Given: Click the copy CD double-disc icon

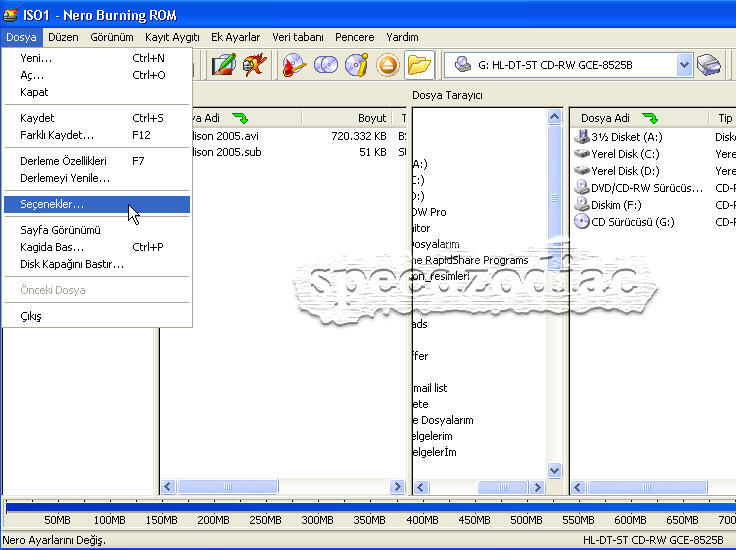Looking at the screenshot, I should [x=326, y=65].
